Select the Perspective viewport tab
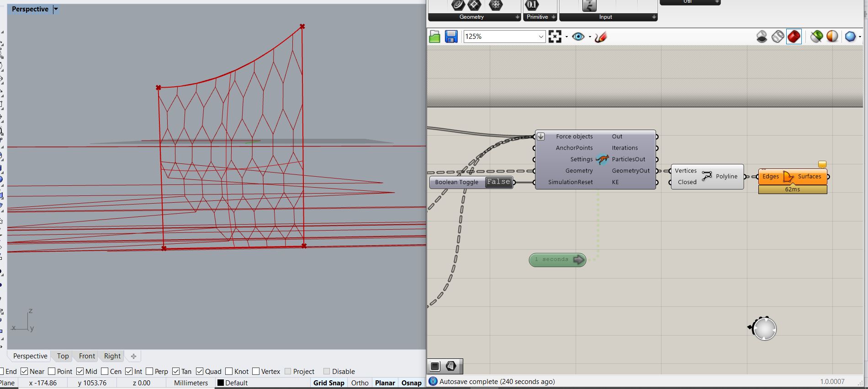Screen dimensions: 868x389 tap(30, 356)
